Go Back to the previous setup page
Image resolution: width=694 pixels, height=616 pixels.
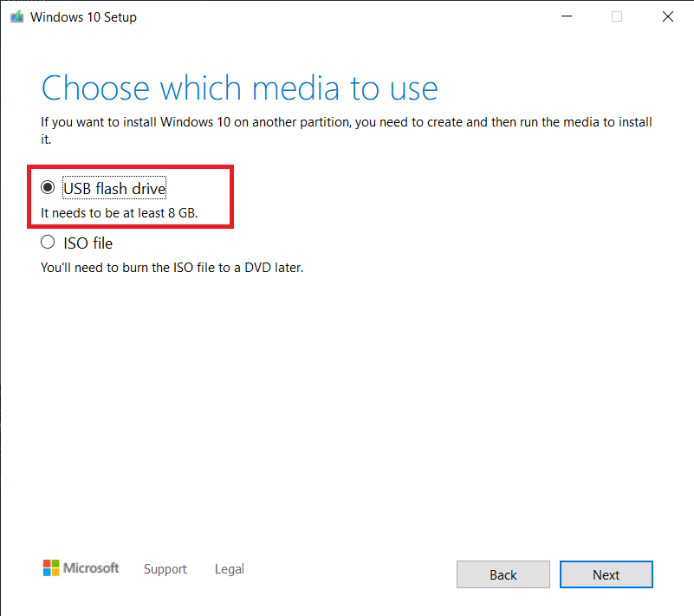[503, 574]
